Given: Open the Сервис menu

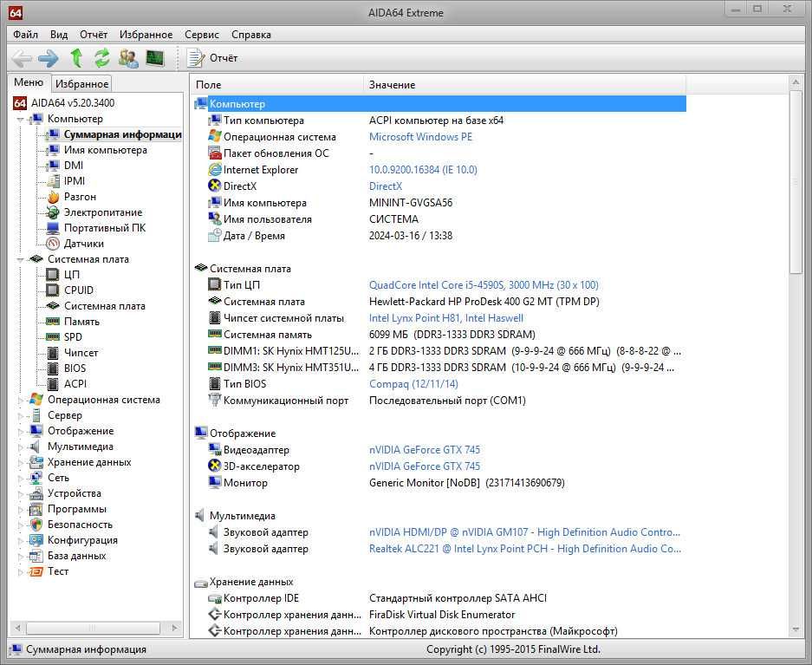Looking at the screenshot, I should [201, 35].
